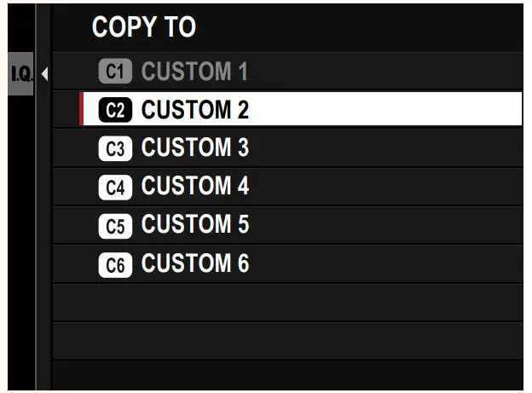Viewport: 532px width, 393px height.
Task: Click the C1 badge icon
Action: coord(116,72)
